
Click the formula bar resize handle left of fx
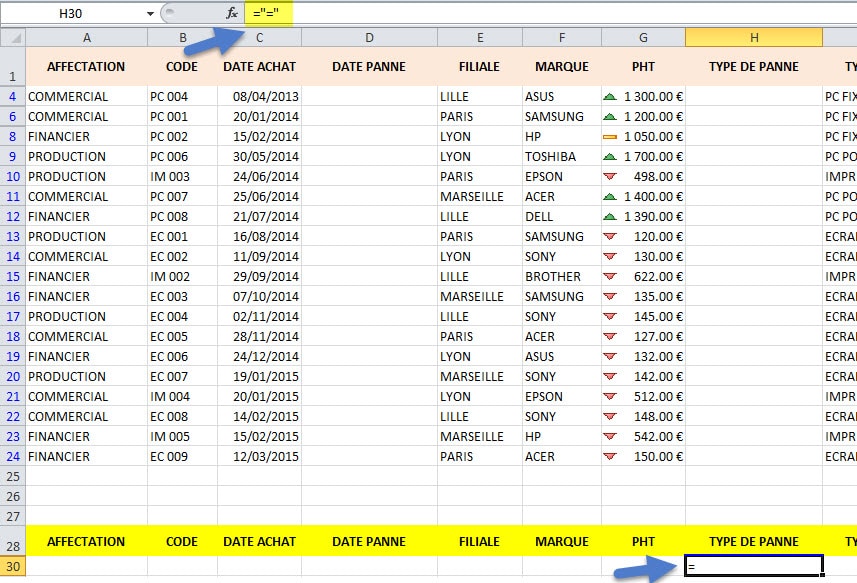click(x=168, y=13)
